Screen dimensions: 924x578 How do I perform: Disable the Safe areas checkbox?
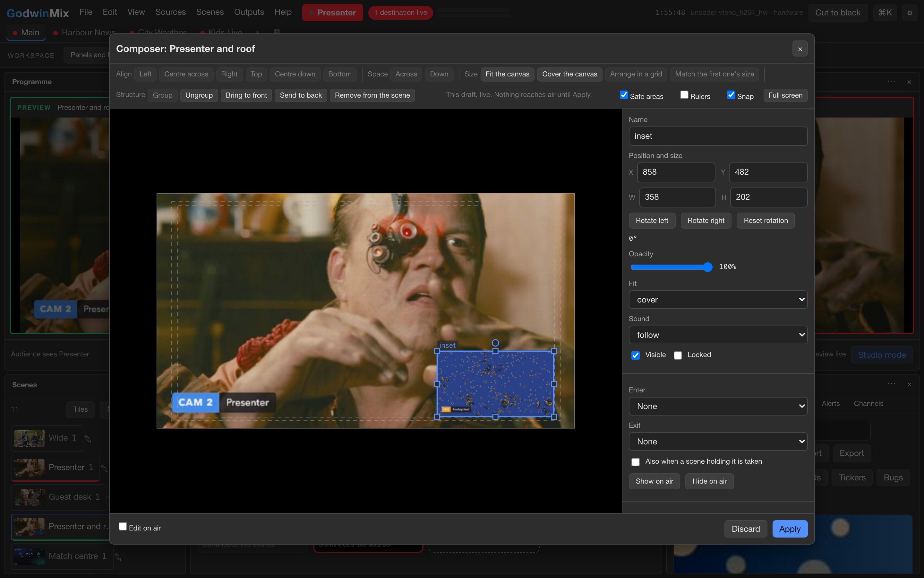(x=624, y=95)
